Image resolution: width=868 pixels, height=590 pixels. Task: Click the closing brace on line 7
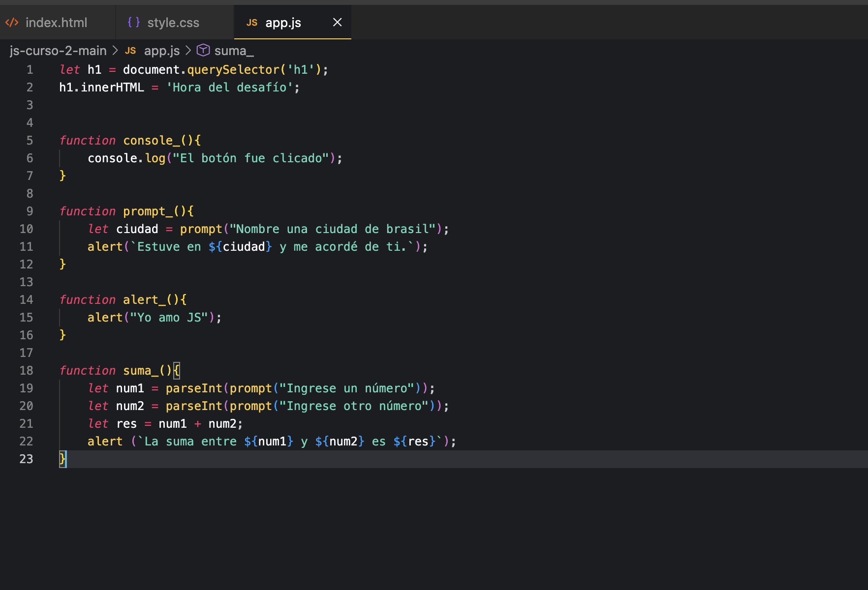point(62,176)
